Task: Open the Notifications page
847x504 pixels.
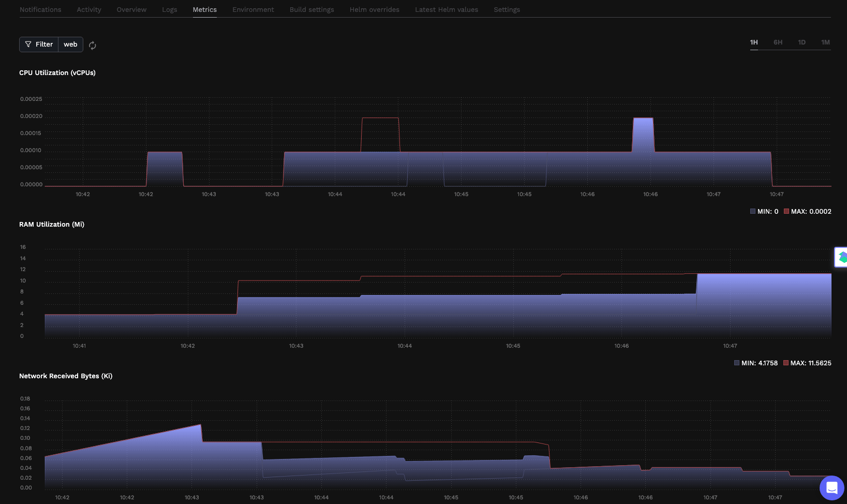Action: point(40,9)
